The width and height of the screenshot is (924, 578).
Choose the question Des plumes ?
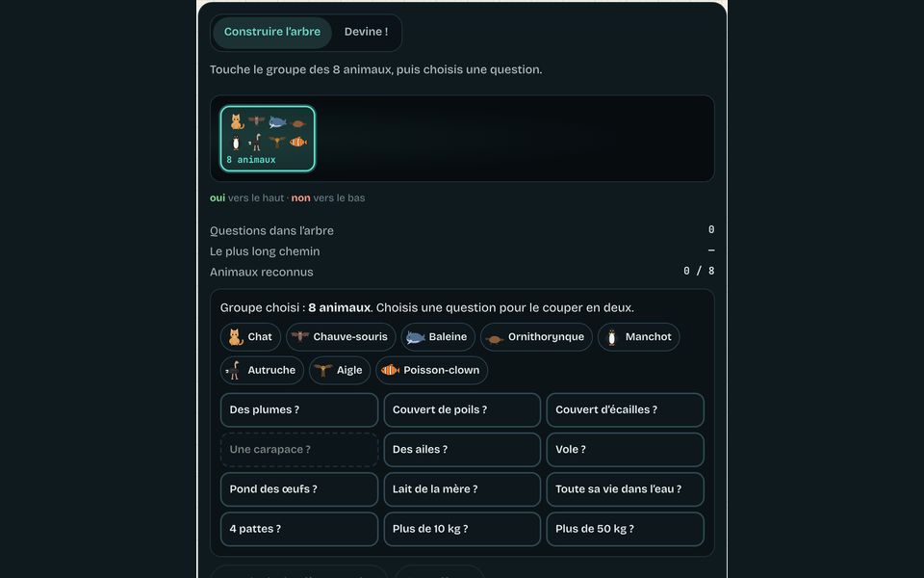pos(299,410)
